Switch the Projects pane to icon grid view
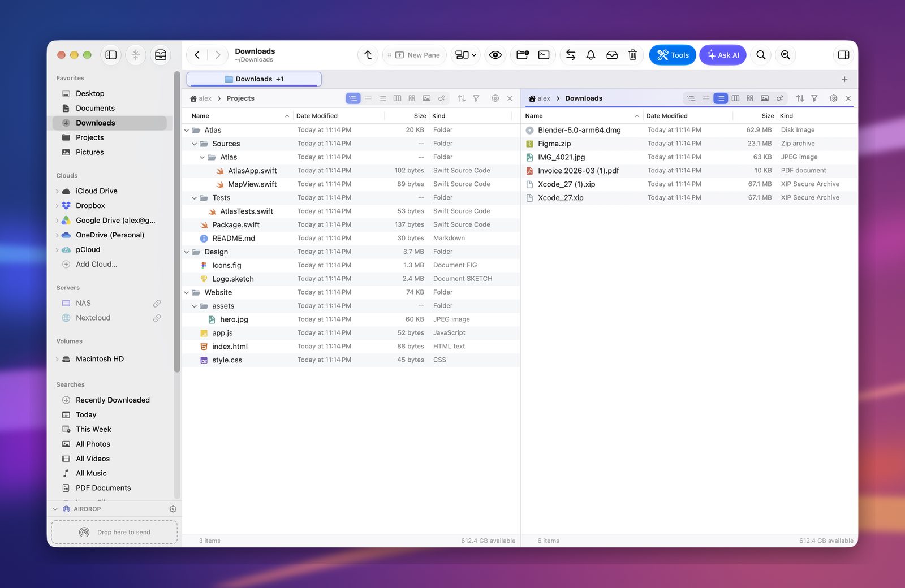The image size is (905, 588). pyautogui.click(x=412, y=98)
